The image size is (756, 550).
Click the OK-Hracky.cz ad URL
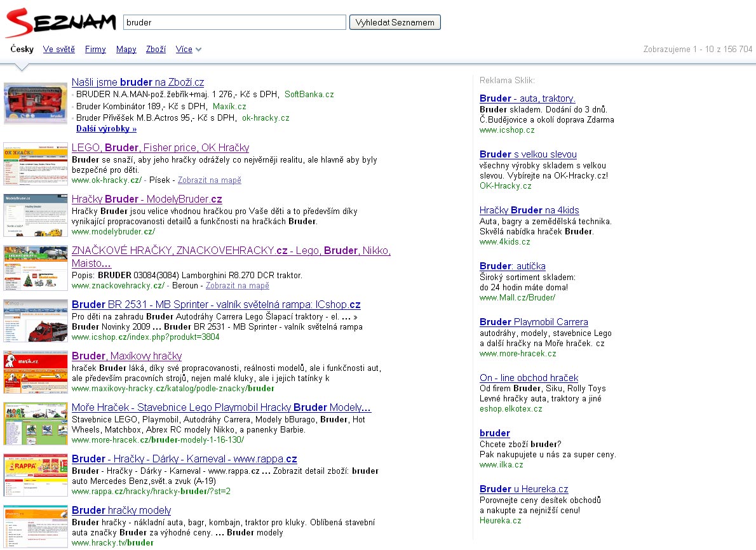pyautogui.click(x=505, y=186)
